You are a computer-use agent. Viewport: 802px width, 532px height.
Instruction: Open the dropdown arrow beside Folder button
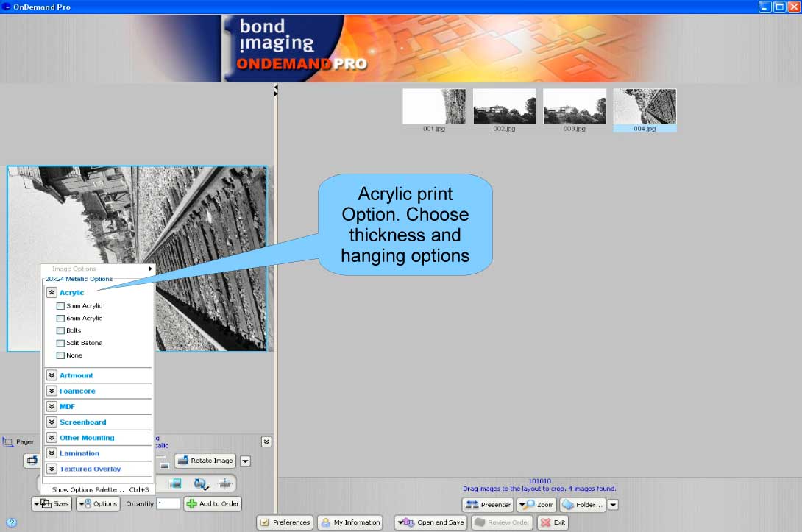[613, 505]
